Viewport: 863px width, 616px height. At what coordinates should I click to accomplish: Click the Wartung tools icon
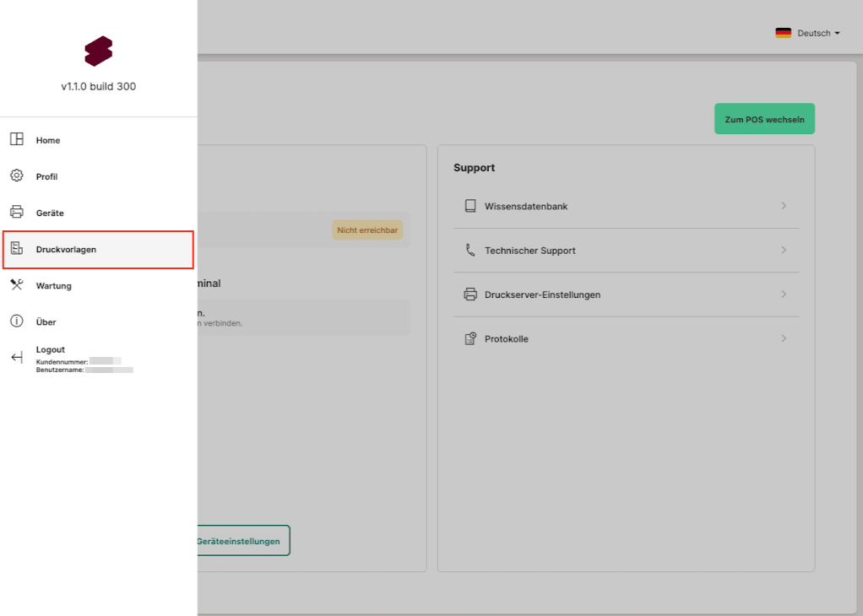click(x=16, y=285)
